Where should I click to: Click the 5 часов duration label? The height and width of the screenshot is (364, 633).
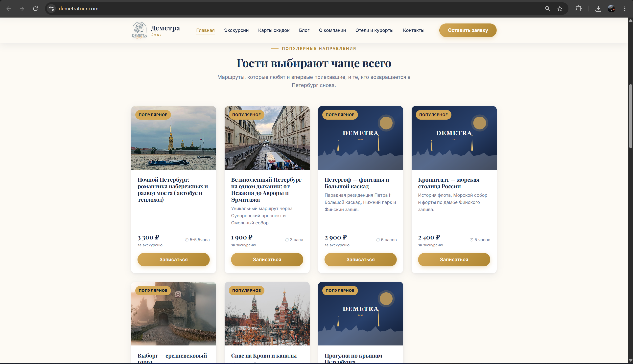click(x=480, y=240)
